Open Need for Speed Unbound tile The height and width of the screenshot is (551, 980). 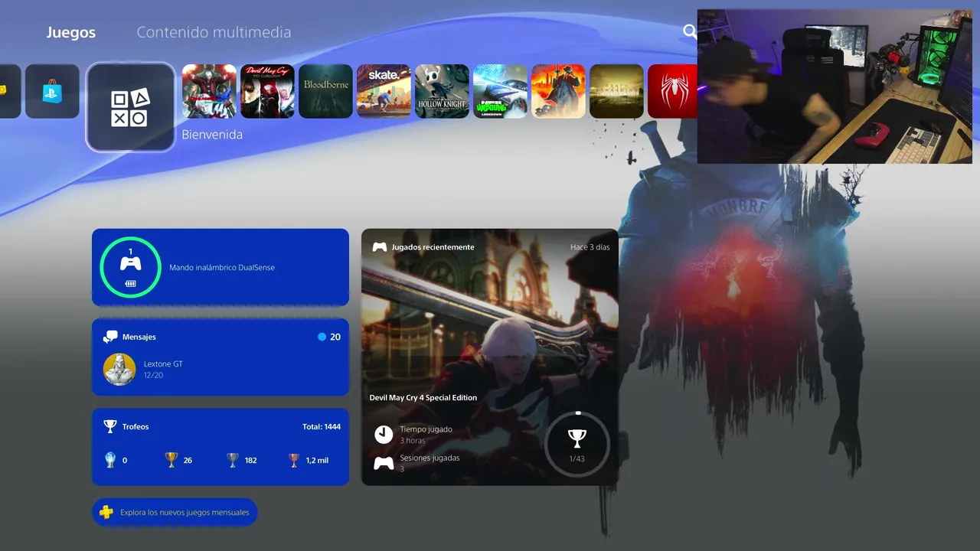click(x=500, y=91)
